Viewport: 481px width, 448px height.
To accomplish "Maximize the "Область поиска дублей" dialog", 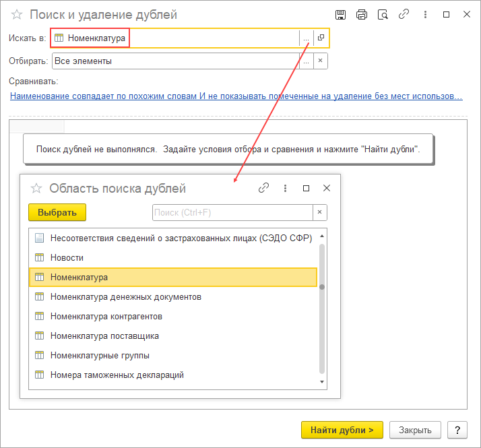I will [306, 188].
